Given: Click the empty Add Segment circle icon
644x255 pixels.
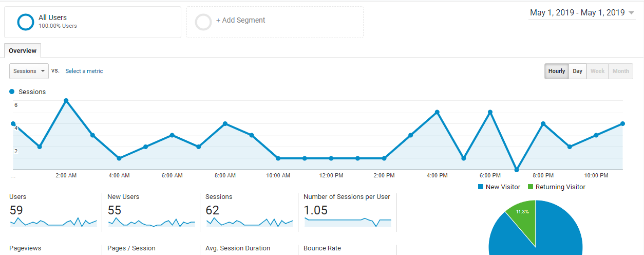Looking at the screenshot, I should [x=203, y=22].
